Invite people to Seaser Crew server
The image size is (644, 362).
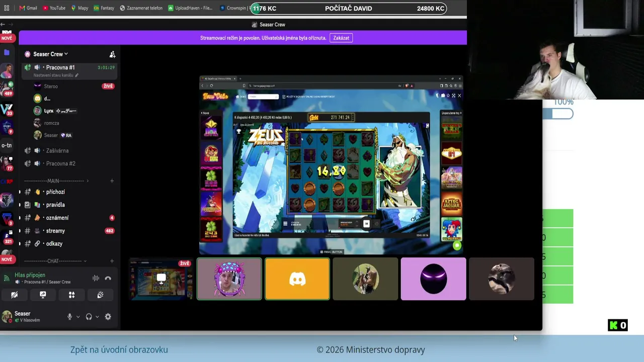pyautogui.click(x=112, y=54)
